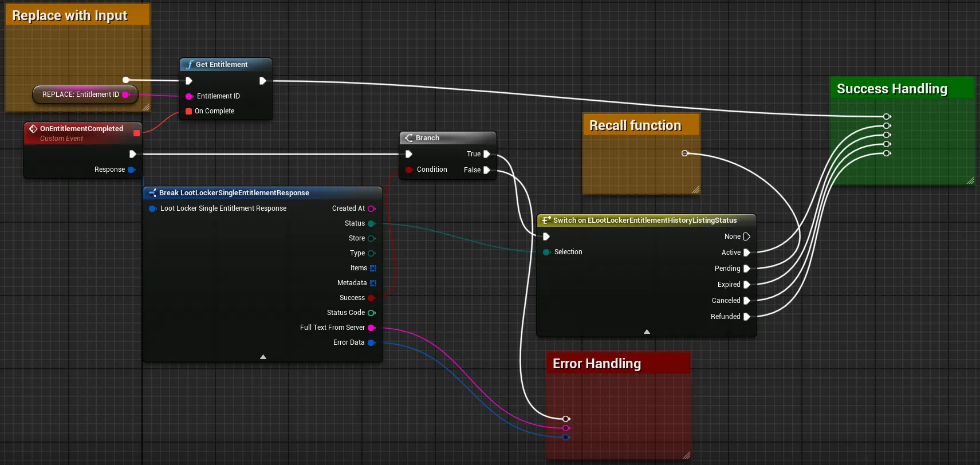Click the Type output pin
The image size is (980, 465).
(x=372, y=253)
